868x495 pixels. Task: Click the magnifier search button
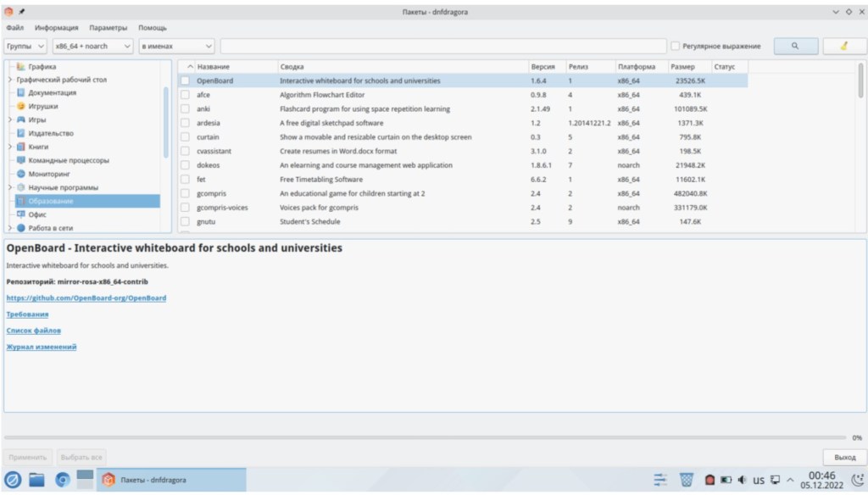[794, 46]
